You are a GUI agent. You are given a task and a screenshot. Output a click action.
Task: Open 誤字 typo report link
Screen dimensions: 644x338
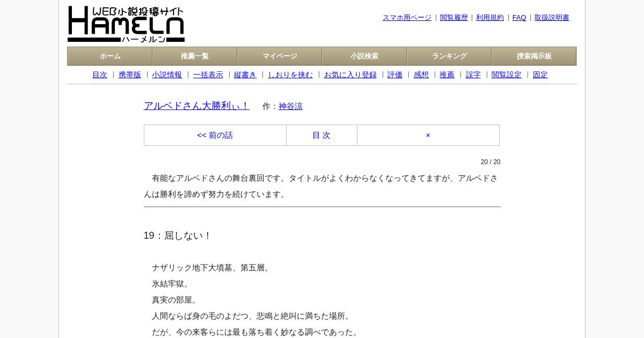[x=473, y=75]
